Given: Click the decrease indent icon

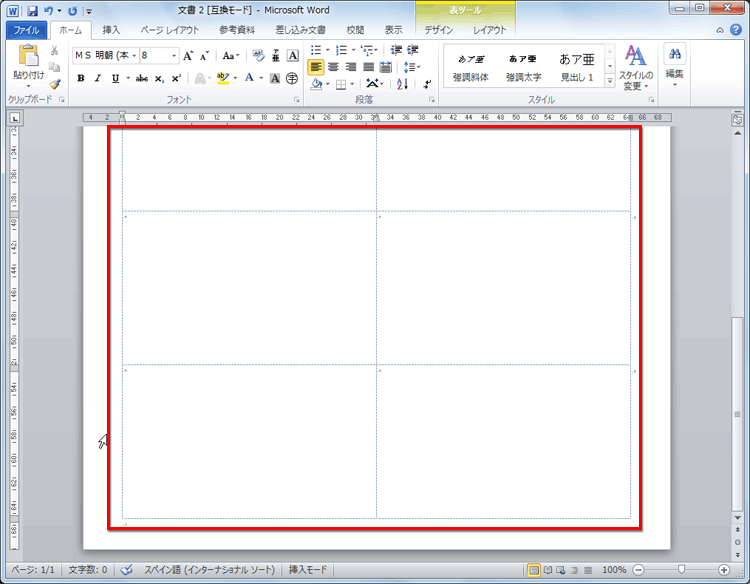Looking at the screenshot, I should [x=396, y=50].
